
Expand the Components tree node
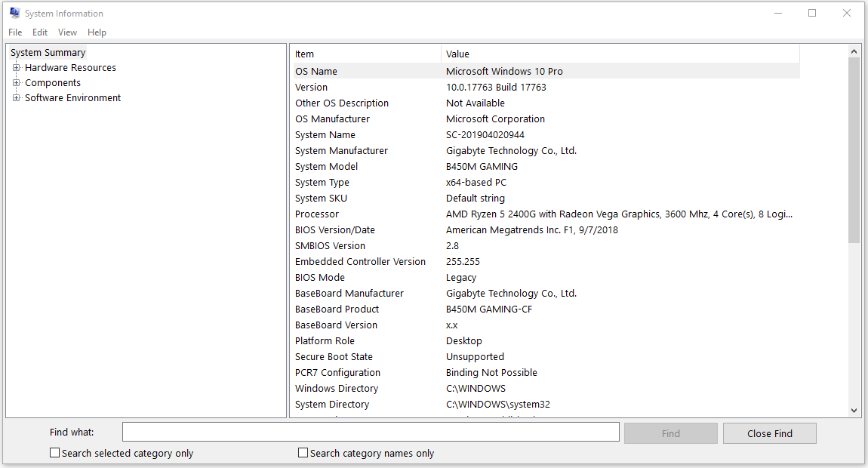coord(17,82)
